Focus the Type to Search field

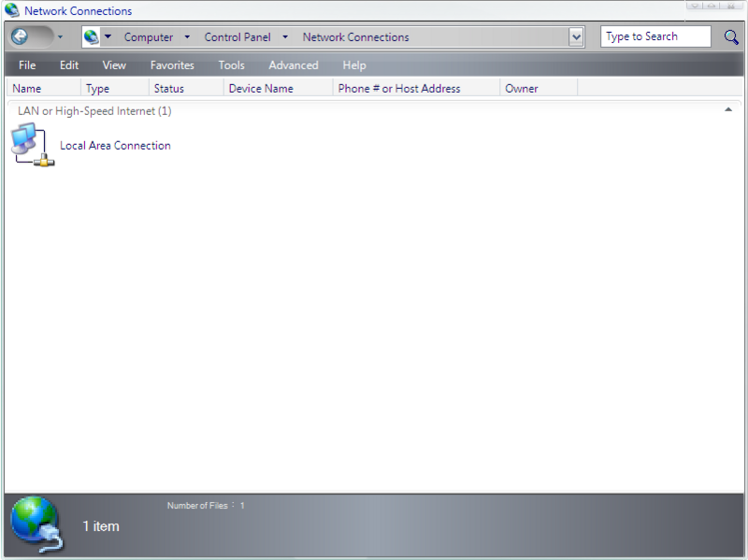pyautogui.click(x=655, y=36)
